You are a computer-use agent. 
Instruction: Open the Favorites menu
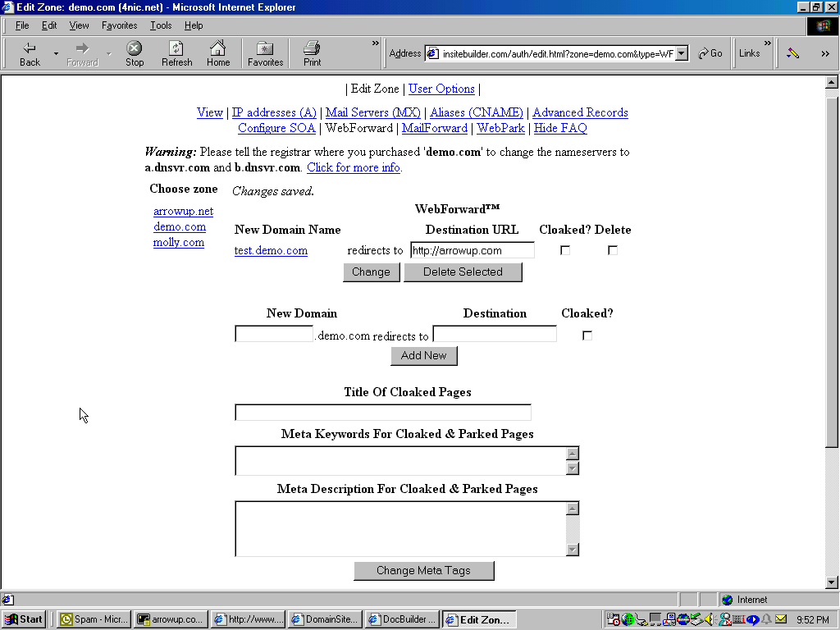tap(120, 25)
